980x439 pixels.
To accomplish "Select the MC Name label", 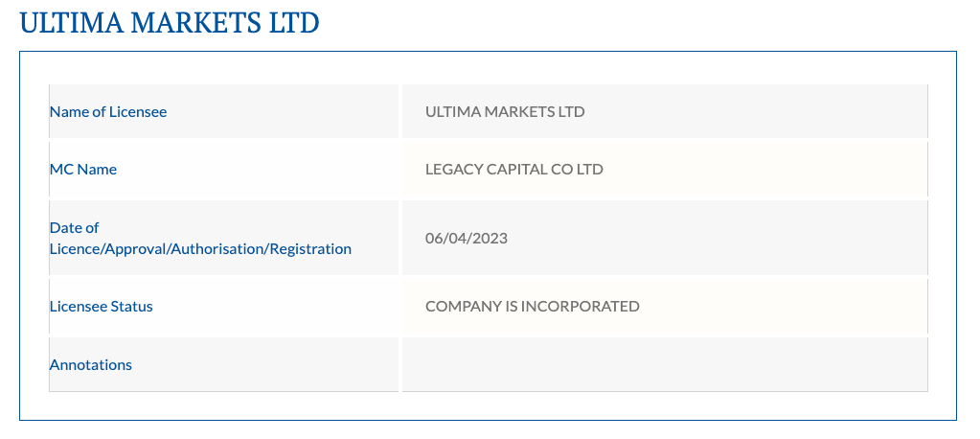I will pyautogui.click(x=83, y=170).
